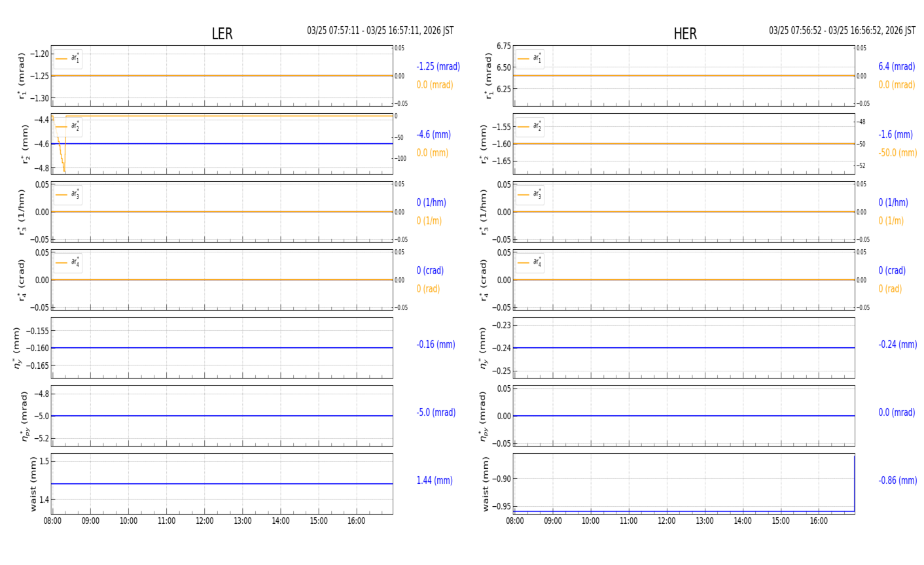Click the 6.75 tick on HER r1 axis
The height and width of the screenshot is (565, 924).
click(x=504, y=46)
